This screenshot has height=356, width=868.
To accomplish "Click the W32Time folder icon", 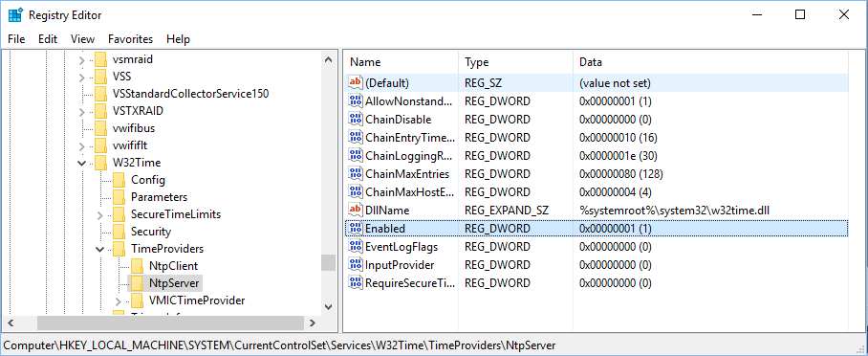I will click(100, 163).
